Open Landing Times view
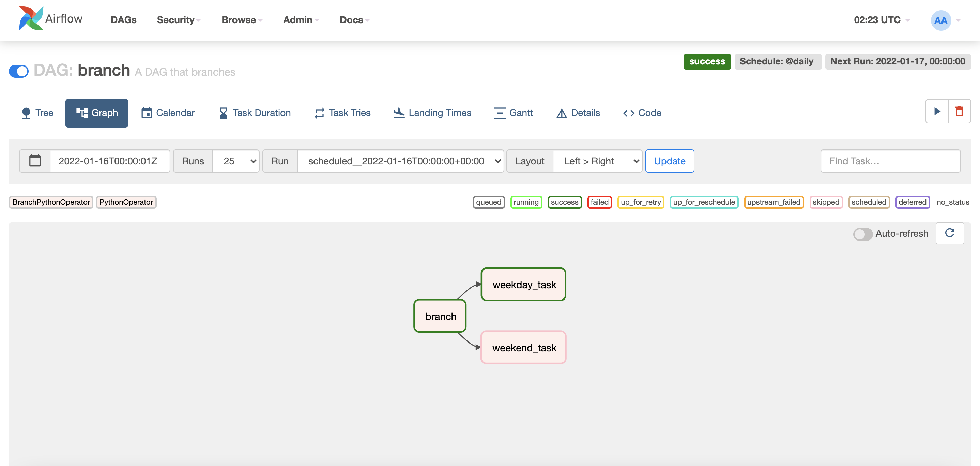 [x=432, y=113]
